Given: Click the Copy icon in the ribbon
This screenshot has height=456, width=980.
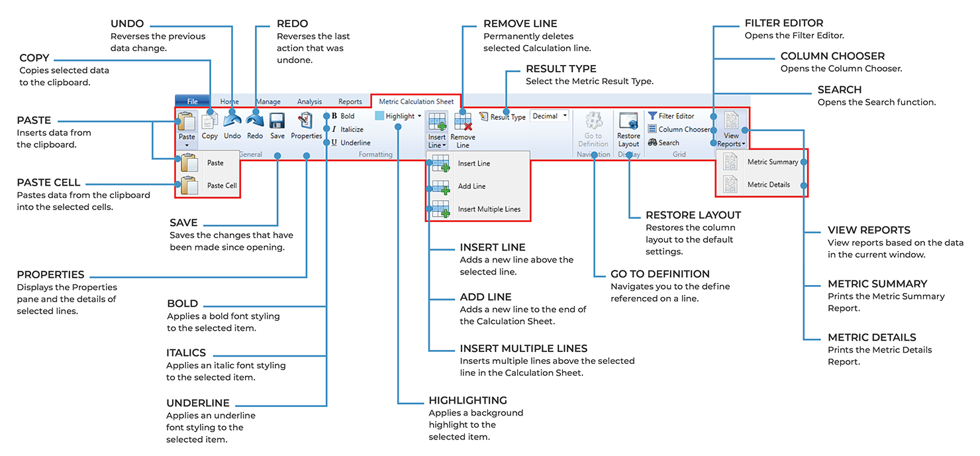Looking at the screenshot, I should (x=209, y=121).
